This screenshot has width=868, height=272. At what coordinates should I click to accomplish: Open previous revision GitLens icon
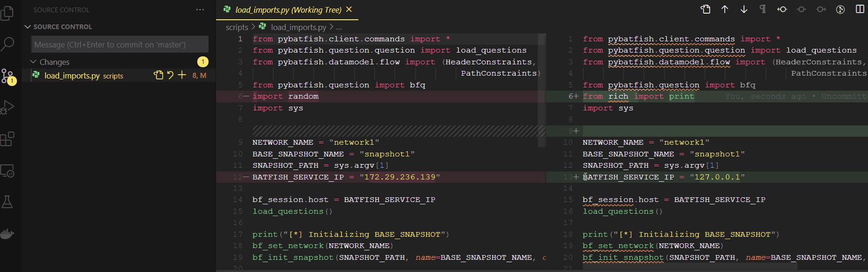[x=782, y=9]
